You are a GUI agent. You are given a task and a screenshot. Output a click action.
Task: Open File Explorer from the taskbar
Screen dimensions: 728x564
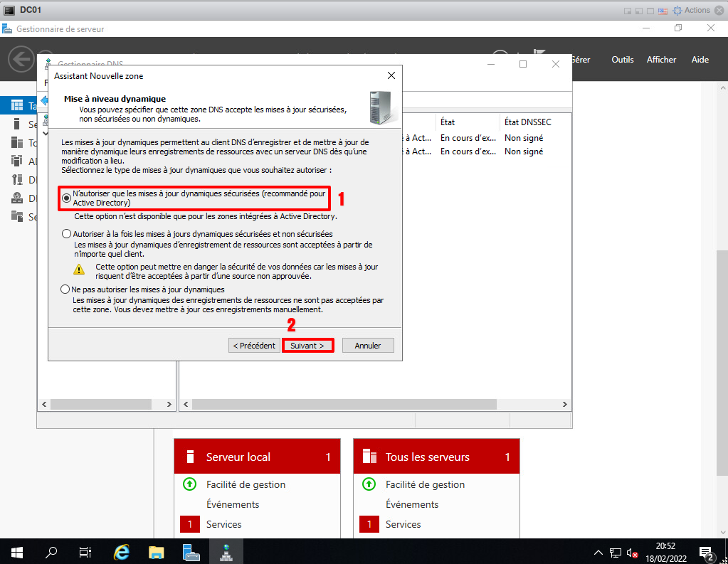(x=157, y=552)
